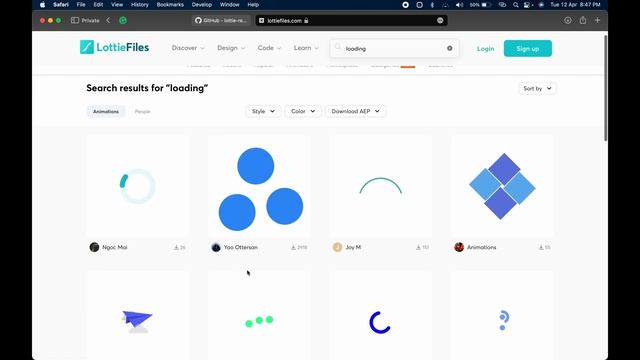The height and width of the screenshot is (360, 640).
Task: Open the Apple menu
Action: click(42, 5)
